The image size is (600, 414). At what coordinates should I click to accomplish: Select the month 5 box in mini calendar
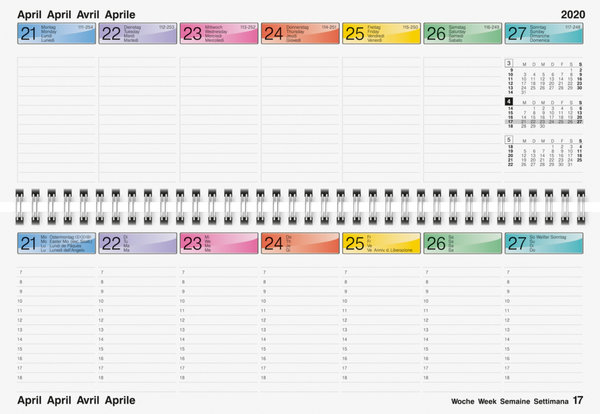pos(509,139)
